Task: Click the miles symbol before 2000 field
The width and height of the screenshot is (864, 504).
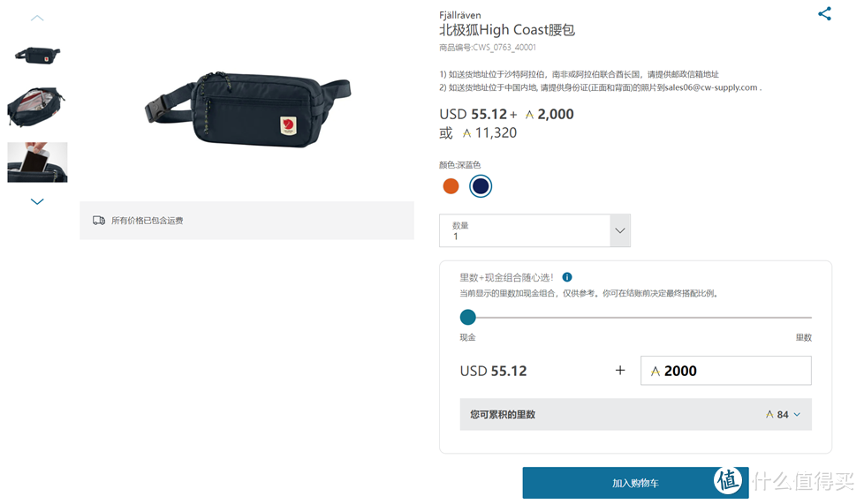Action: (656, 372)
